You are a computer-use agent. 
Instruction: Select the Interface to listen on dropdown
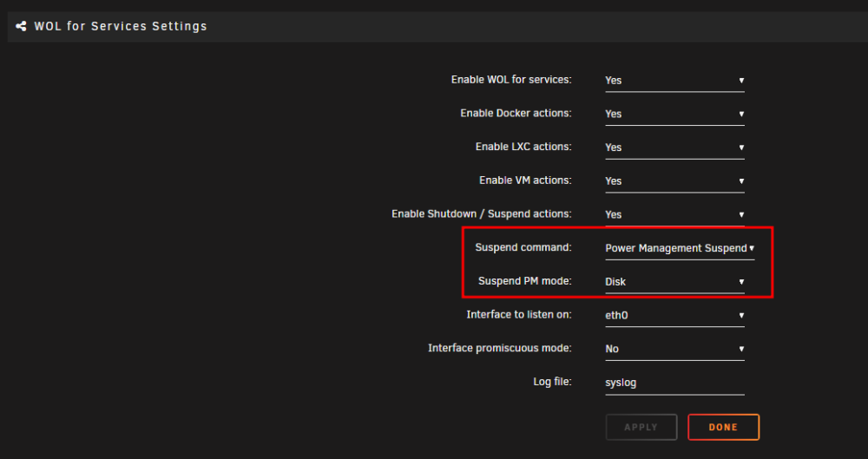(674, 316)
